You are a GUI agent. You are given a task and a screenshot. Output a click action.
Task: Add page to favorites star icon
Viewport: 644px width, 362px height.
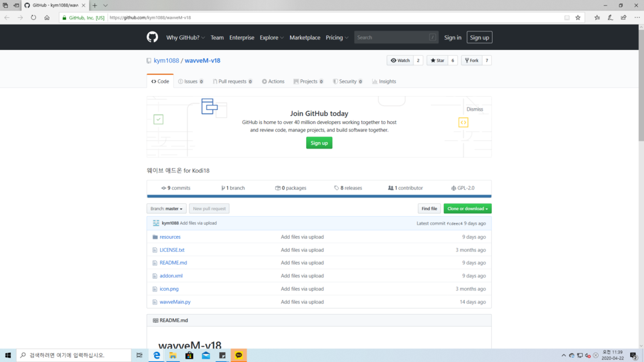(578, 18)
